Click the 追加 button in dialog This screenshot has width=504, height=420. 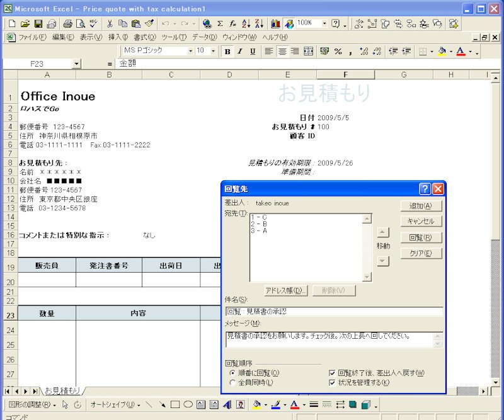click(421, 206)
